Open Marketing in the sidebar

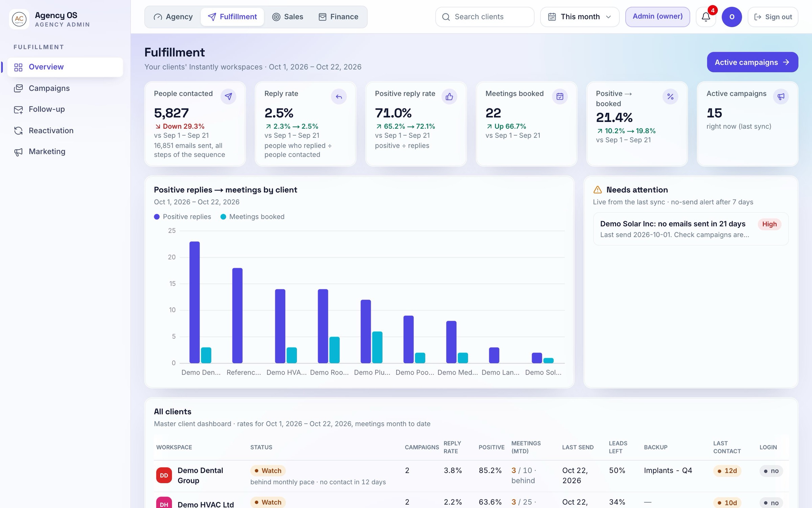(x=65, y=152)
